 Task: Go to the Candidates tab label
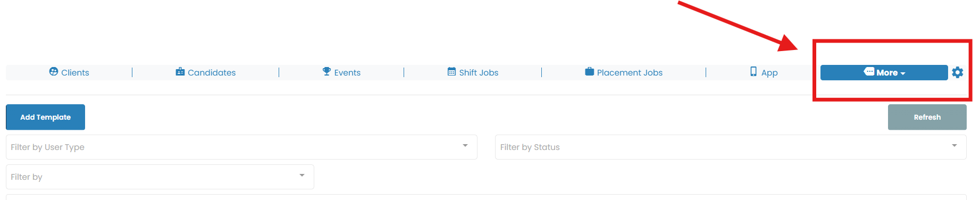coord(212,73)
